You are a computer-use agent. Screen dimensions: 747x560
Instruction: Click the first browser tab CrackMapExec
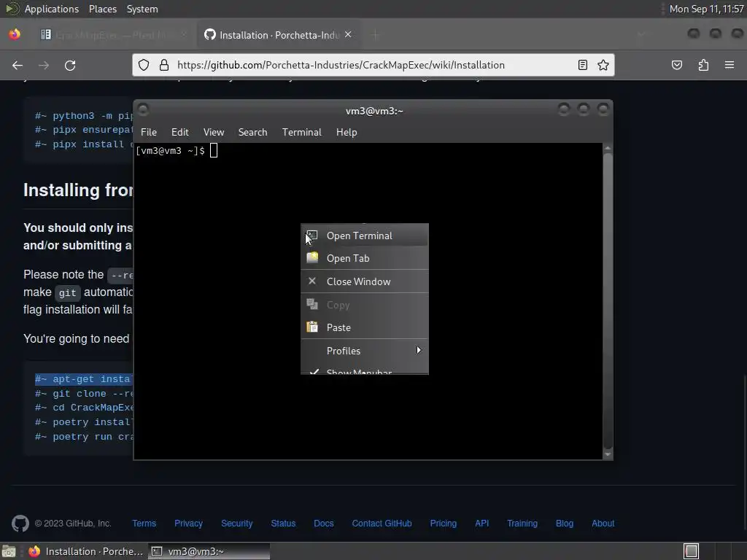coord(113,34)
